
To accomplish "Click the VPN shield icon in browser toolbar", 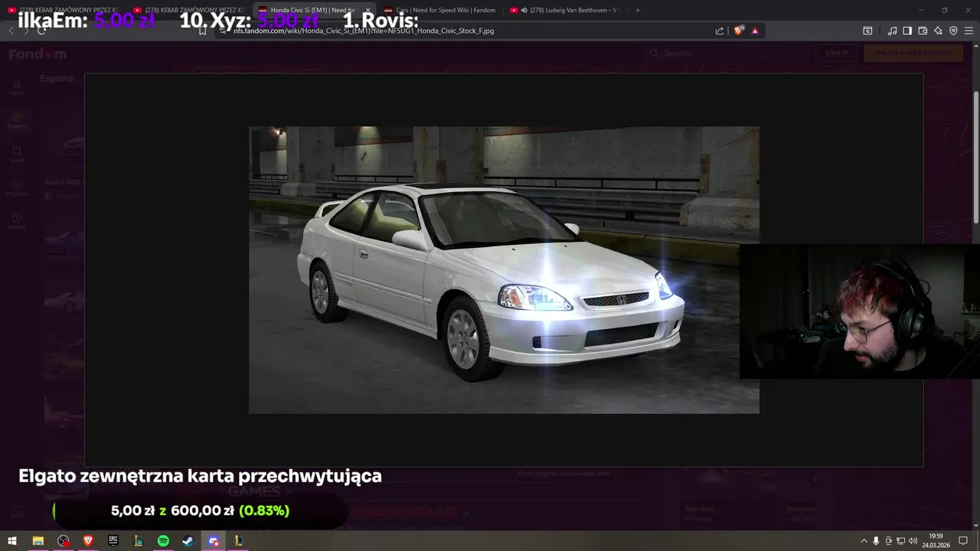I will [953, 31].
